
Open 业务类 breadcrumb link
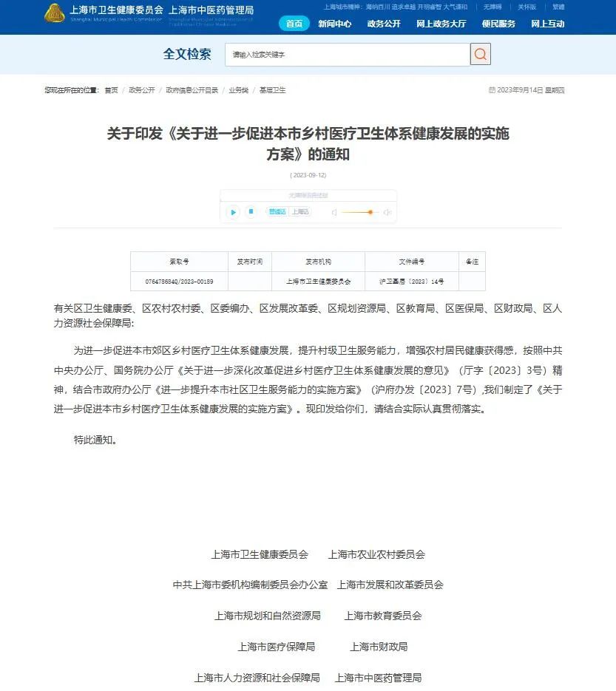(239, 90)
